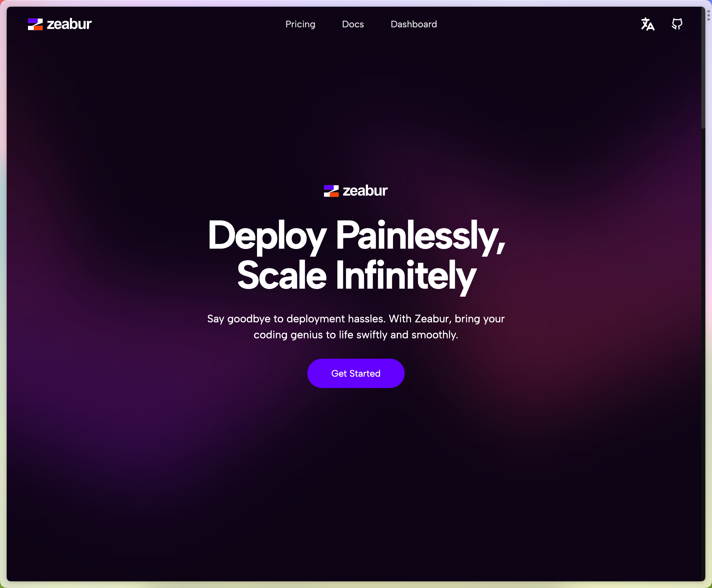Go to Docs in the navigation
This screenshot has width=712, height=588.
[x=353, y=24]
